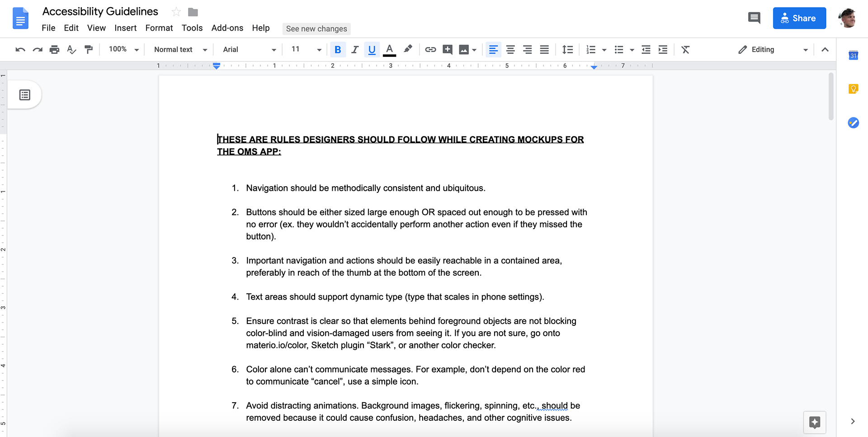Collapse the menus with up chevron
Viewport: 868px width, 437px height.
point(825,50)
